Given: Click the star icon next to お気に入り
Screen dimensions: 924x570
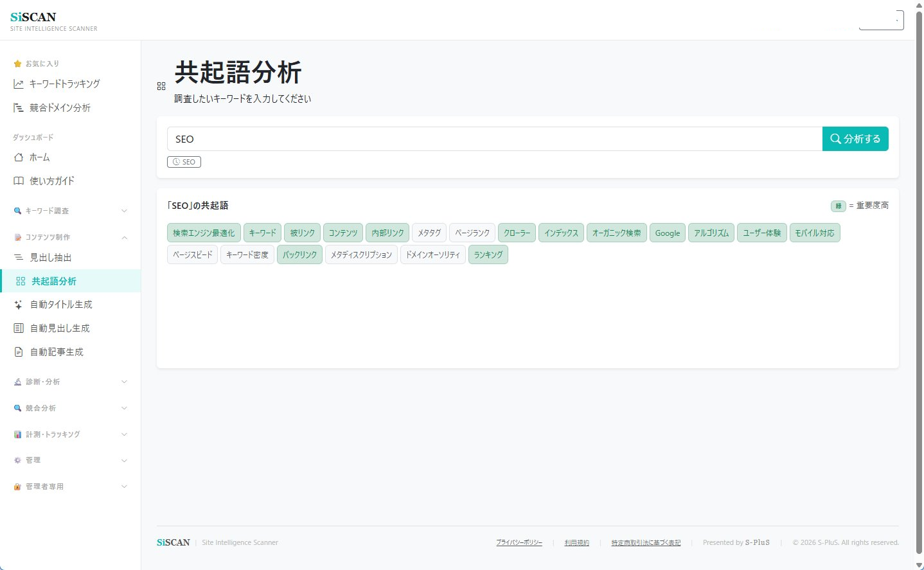Looking at the screenshot, I should [17, 64].
